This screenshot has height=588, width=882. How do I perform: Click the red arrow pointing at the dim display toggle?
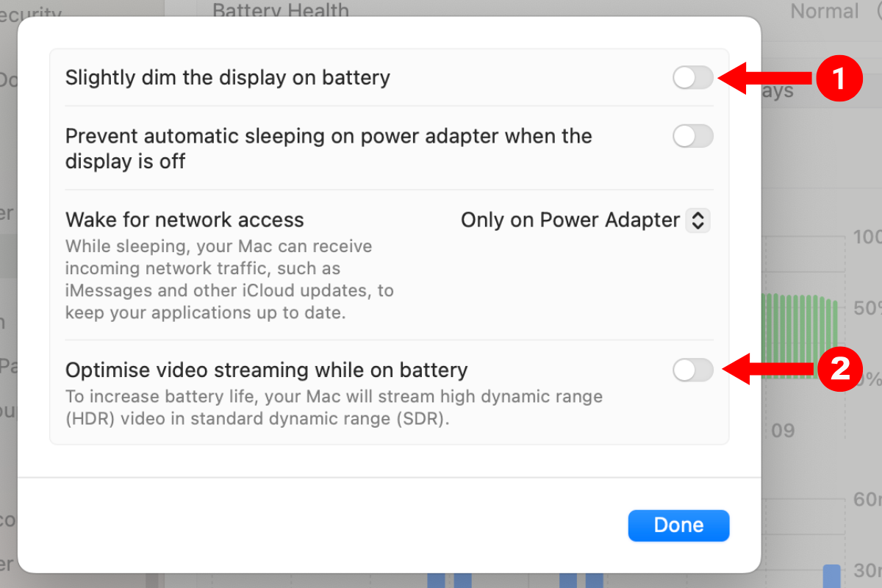tap(764, 79)
